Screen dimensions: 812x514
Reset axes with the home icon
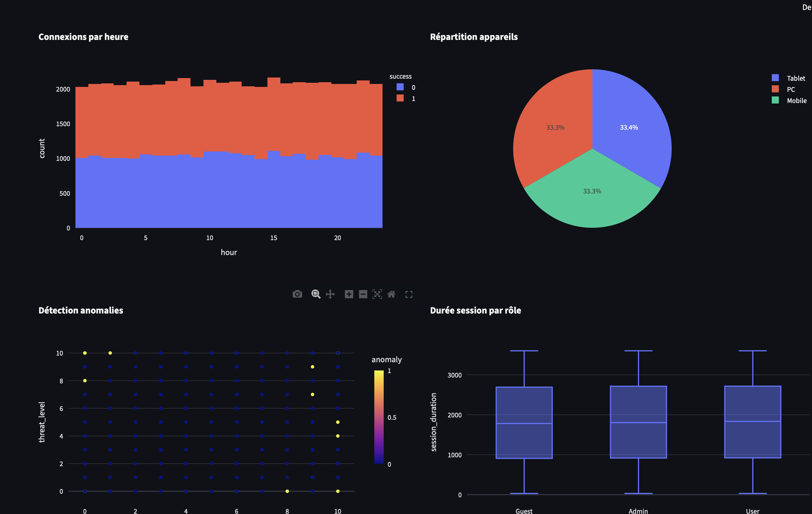tap(391, 294)
